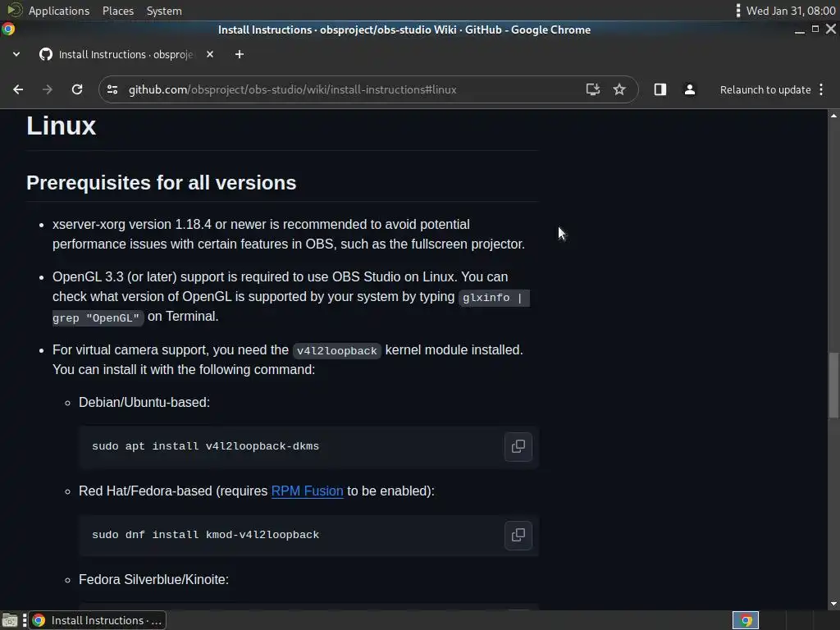Click the Fedora Silverblue/Kinoite list item
The image size is (840, 630).
pos(153,580)
